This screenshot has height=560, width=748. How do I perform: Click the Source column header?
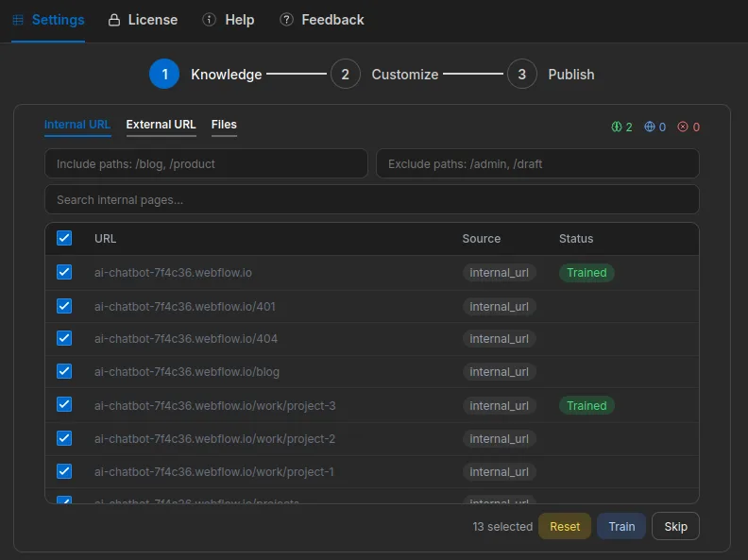[482, 239]
